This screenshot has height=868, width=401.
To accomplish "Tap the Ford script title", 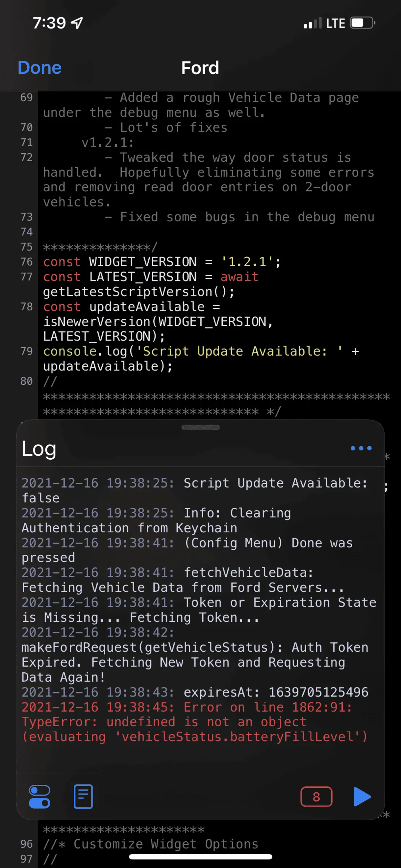I will click(x=200, y=68).
